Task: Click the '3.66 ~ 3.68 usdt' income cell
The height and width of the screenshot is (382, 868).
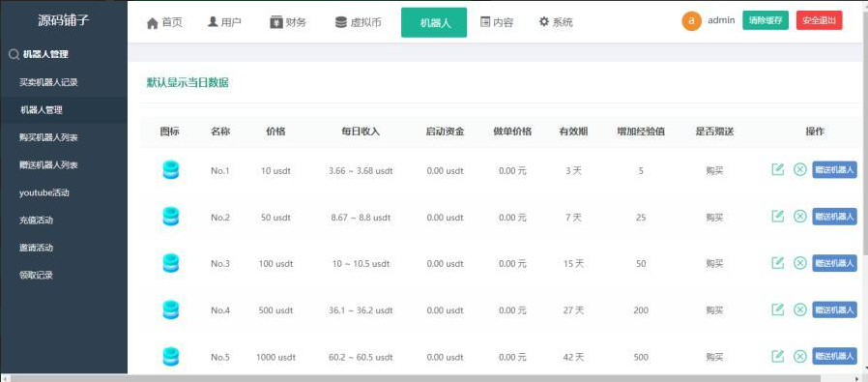Action: (361, 170)
